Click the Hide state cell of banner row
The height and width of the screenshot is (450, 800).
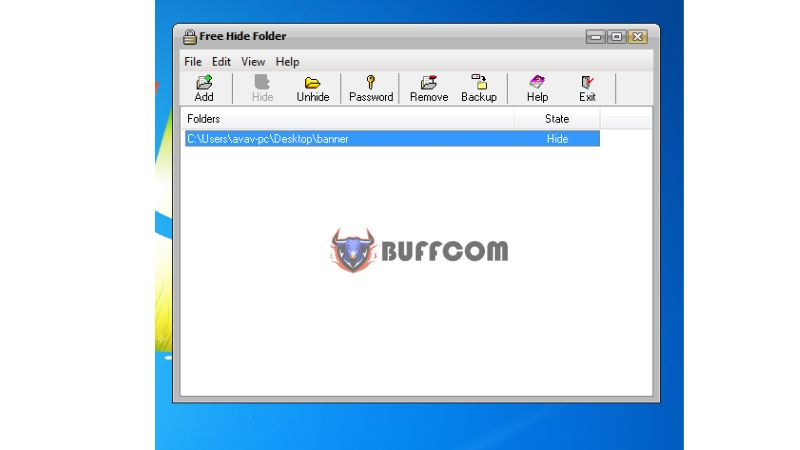[557, 139]
